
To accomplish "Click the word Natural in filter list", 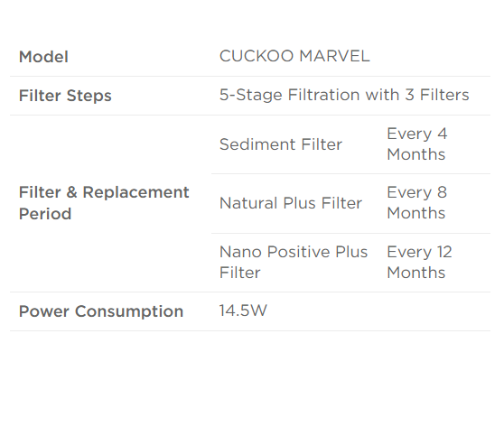I will [248, 203].
